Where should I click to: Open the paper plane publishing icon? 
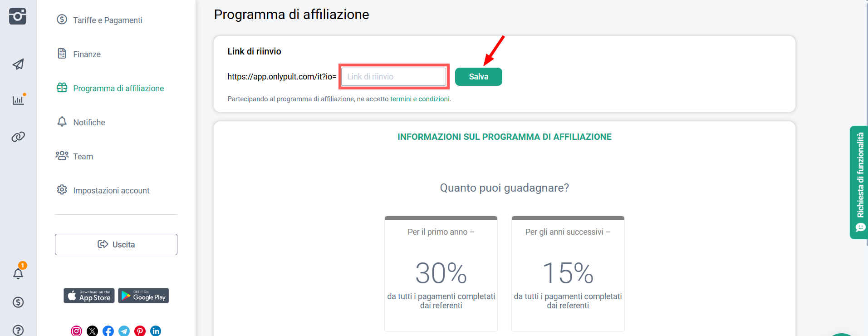(18, 64)
